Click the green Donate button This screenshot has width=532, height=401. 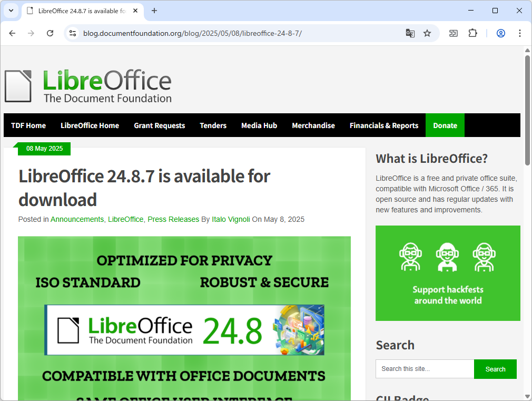click(x=445, y=125)
